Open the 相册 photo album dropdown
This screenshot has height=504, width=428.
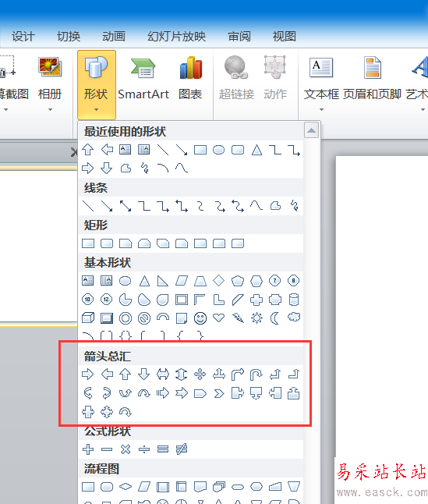click(50, 84)
